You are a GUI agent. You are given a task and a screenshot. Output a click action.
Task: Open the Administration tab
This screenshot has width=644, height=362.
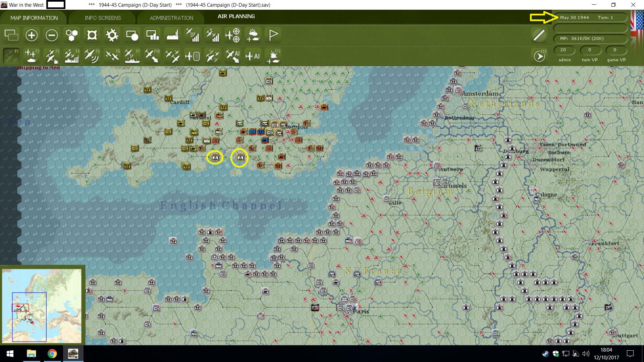(171, 18)
